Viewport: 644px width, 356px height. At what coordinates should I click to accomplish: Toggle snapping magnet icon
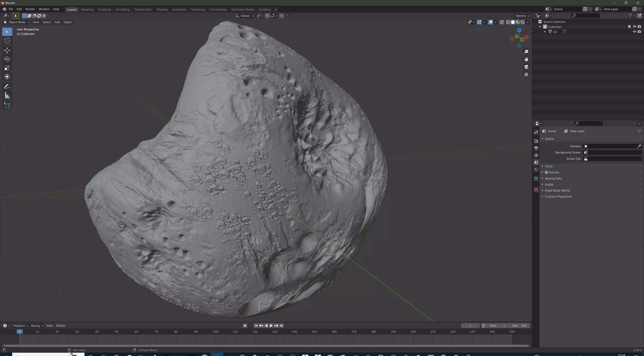click(267, 16)
